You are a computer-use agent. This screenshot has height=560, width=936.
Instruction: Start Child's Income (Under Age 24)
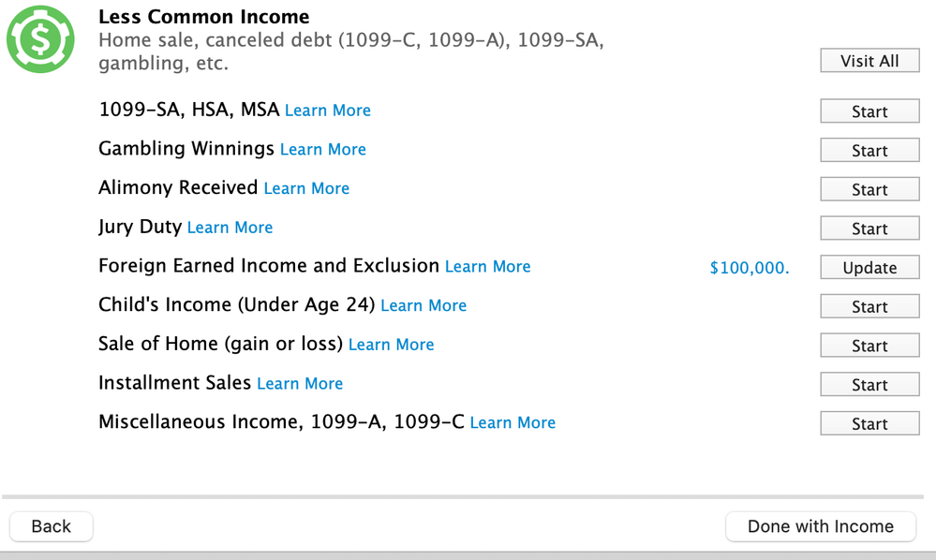(869, 306)
